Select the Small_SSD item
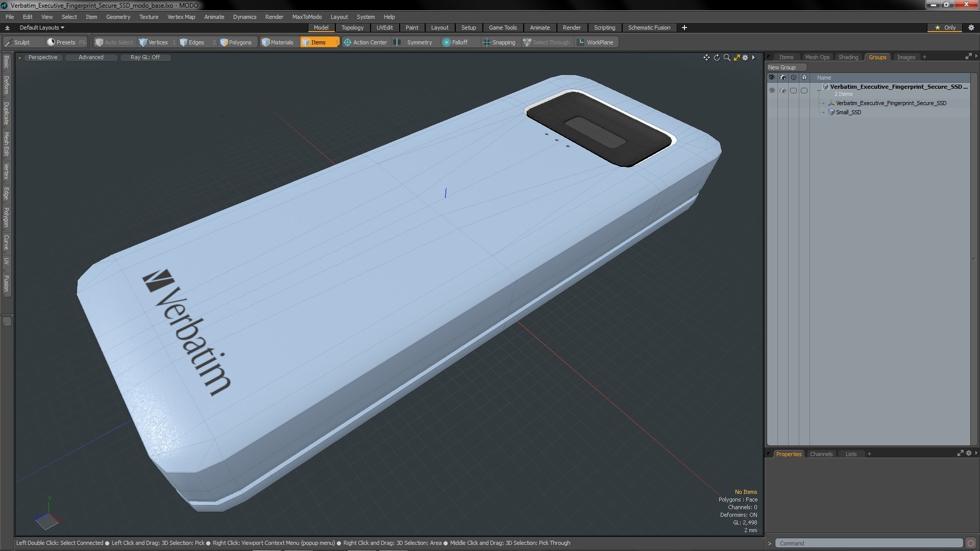The height and width of the screenshot is (551, 980). coord(848,112)
